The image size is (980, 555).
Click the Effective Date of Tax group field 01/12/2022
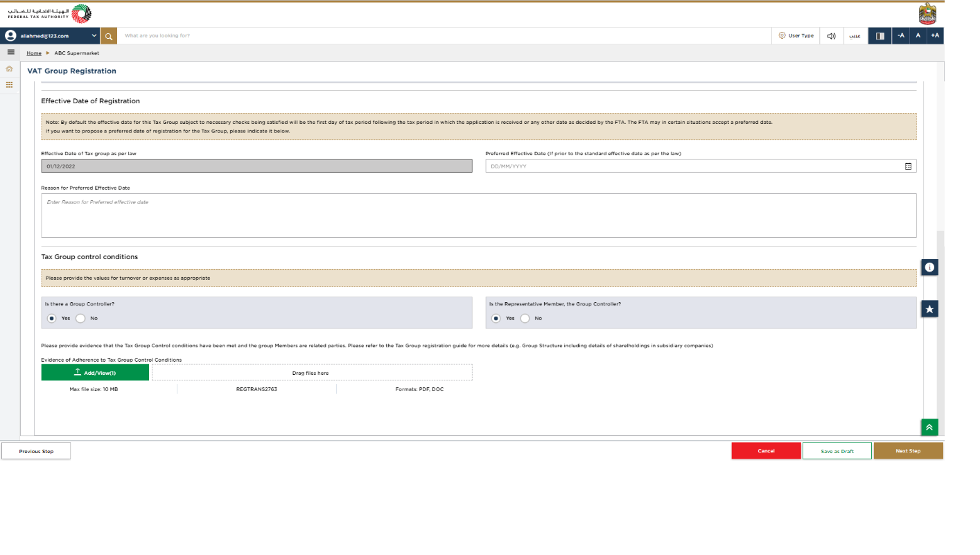click(x=256, y=166)
